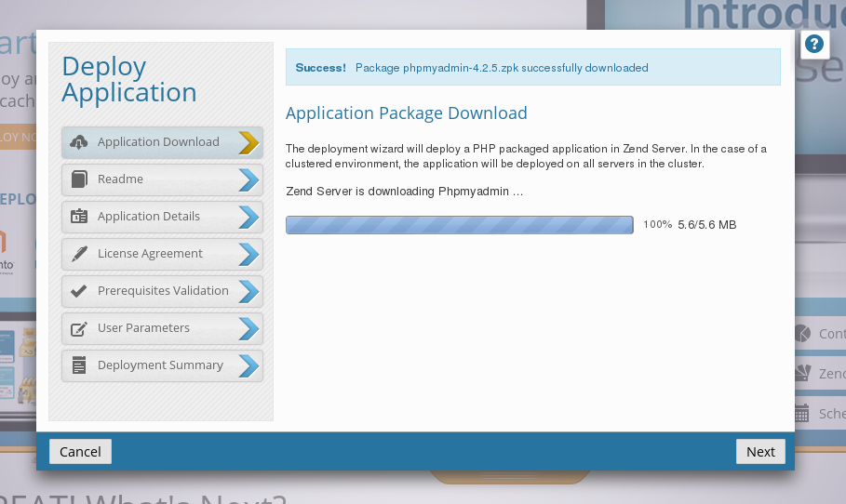Click the blue arrow on User Parameters
This screenshot has height=504, width=846.
[249, 329]
